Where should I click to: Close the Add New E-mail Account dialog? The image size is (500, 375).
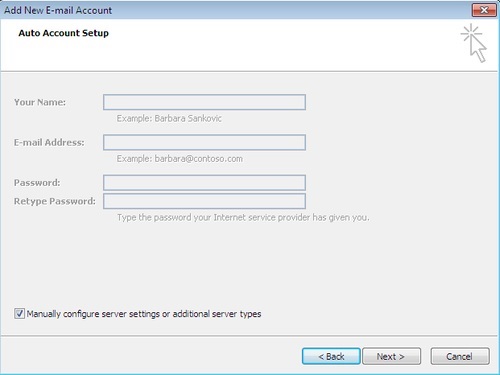tap(484, 10)
